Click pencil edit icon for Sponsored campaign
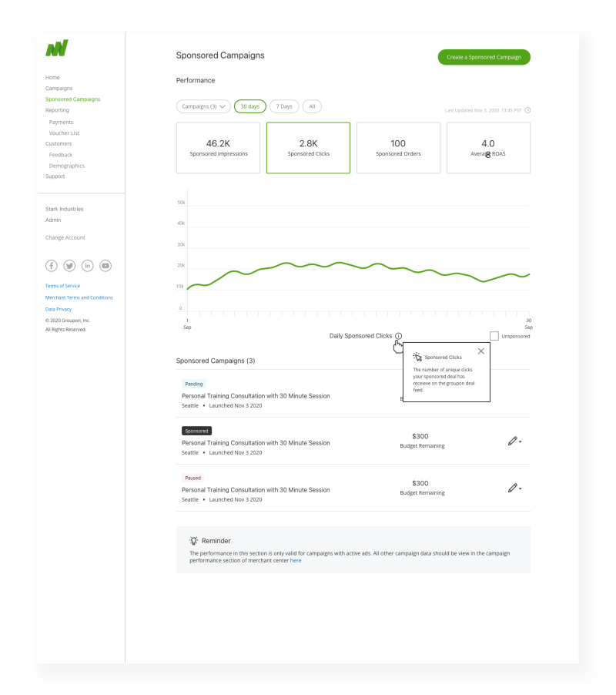616x695 pixels. [513, 441]
